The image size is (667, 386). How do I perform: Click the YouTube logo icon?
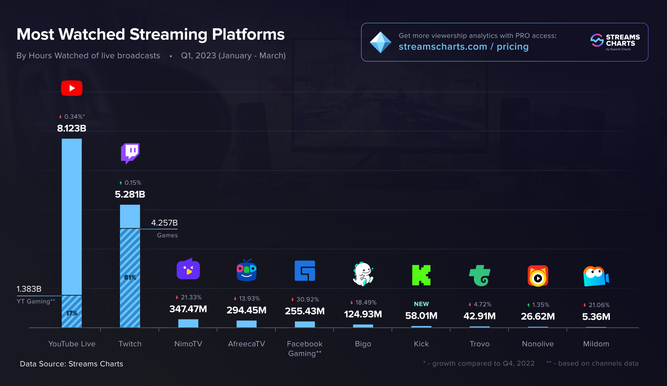[71, 88]
